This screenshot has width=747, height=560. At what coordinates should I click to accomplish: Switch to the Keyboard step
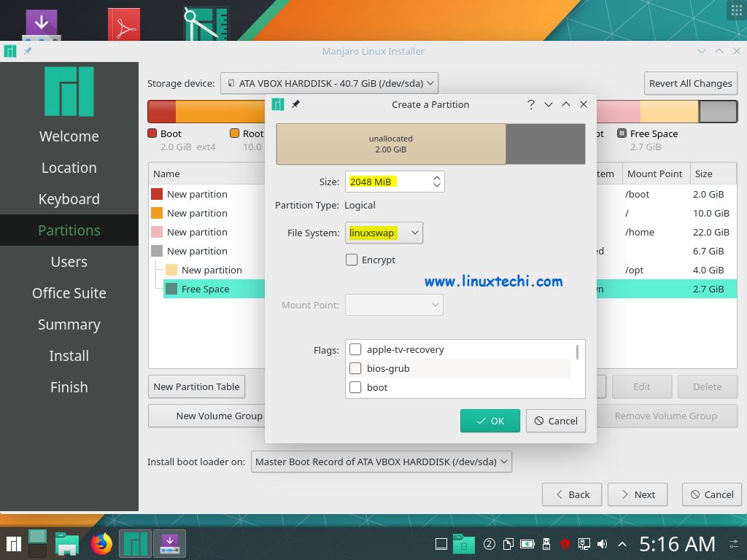click(69, 198)
